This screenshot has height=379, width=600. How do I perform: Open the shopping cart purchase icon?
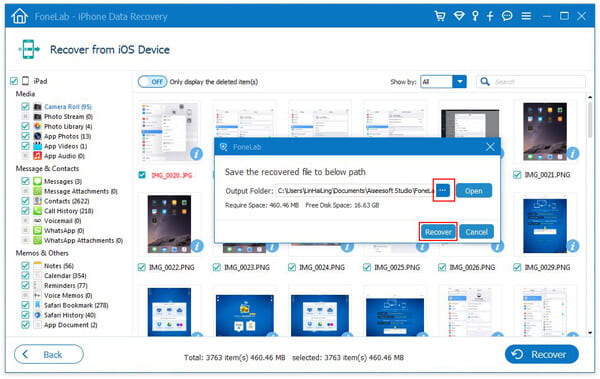pos(440,16)
